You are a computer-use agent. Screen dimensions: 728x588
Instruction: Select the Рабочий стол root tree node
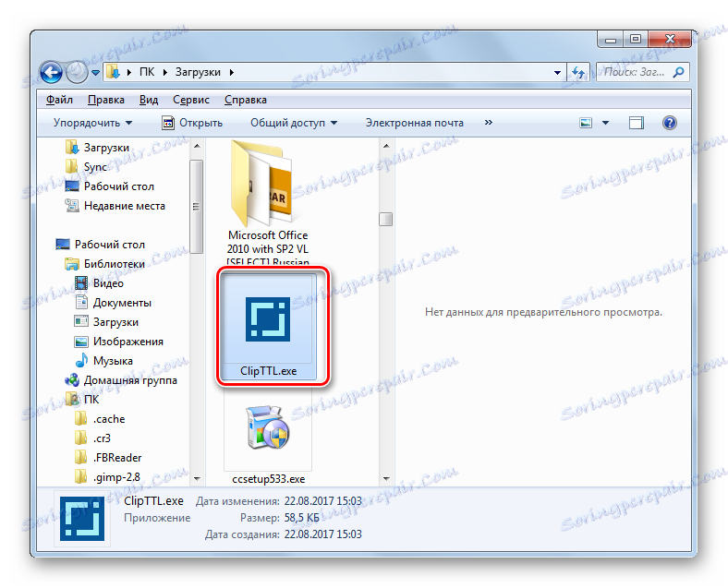coord(110,245)
